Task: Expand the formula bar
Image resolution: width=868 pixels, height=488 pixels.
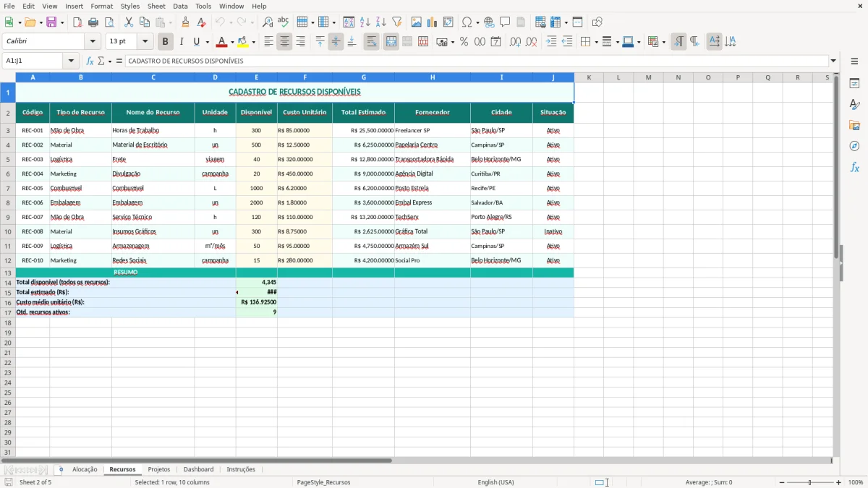Action: click(834, 61)
